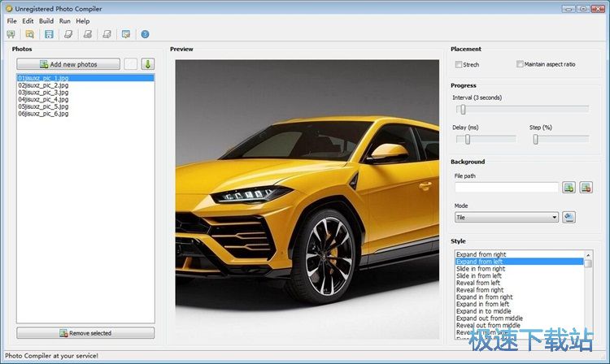Select 04jisuxz_pic_4.jpg in photo list
This screenshot has width=610, height=364.
tap(85, 99)
